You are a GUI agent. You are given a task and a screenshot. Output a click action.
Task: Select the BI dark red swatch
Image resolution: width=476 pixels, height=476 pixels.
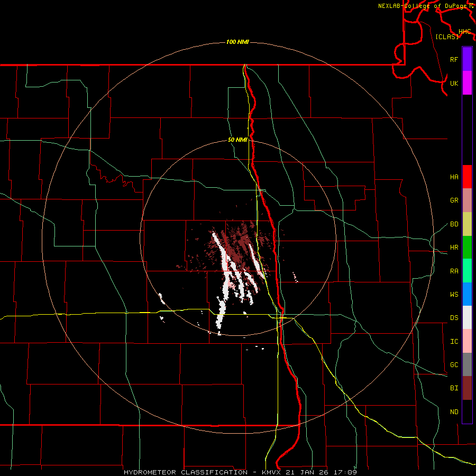click(x=467, y=388)
